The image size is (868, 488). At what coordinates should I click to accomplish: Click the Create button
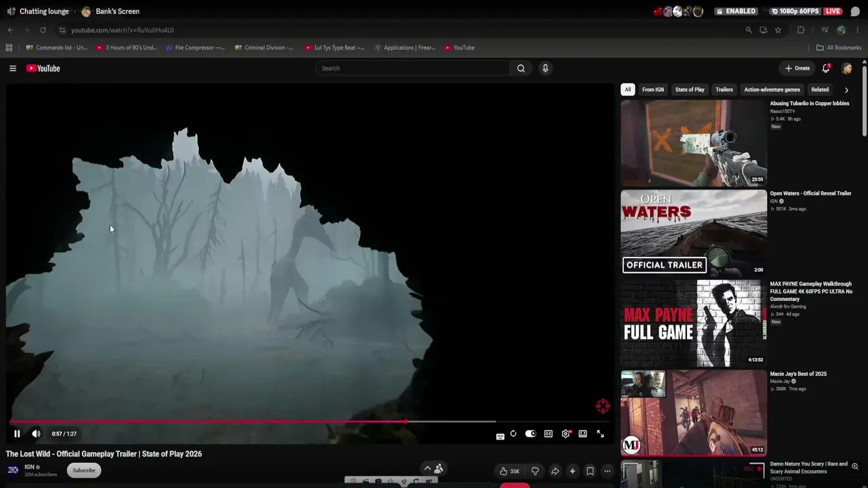pos(797,68)
